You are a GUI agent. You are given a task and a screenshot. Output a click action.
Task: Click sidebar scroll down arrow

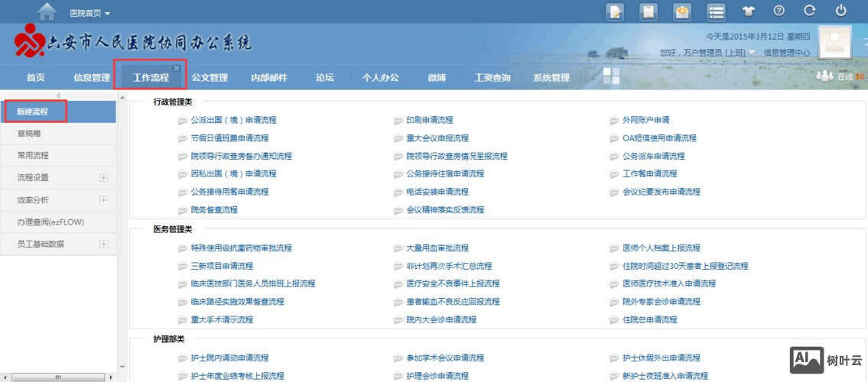point(123,367)
